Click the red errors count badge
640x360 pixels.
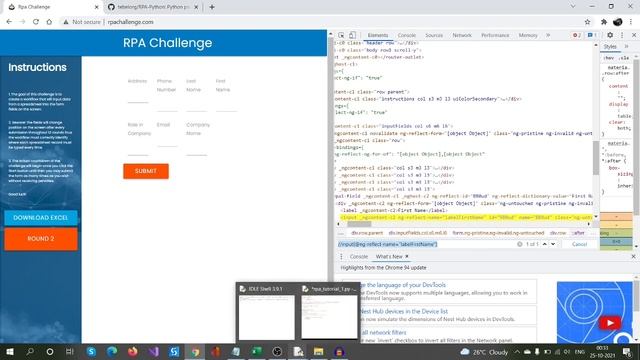coord(577,36)
